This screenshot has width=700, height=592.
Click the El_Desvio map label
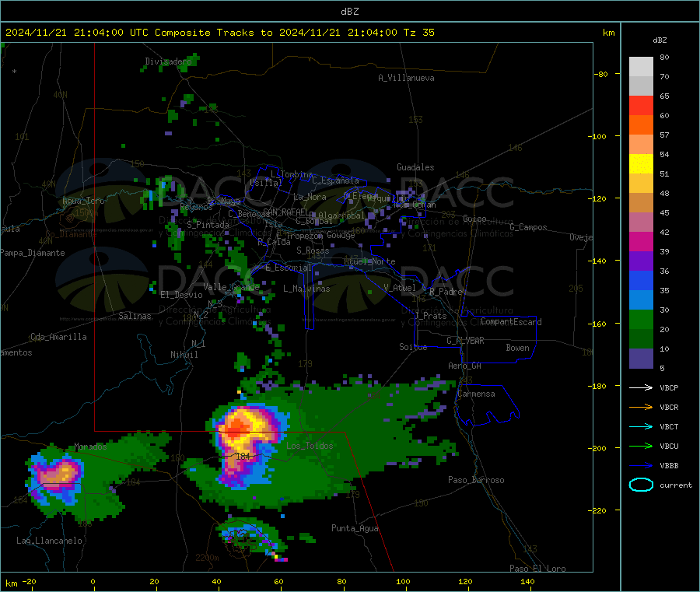coord(182,295)
